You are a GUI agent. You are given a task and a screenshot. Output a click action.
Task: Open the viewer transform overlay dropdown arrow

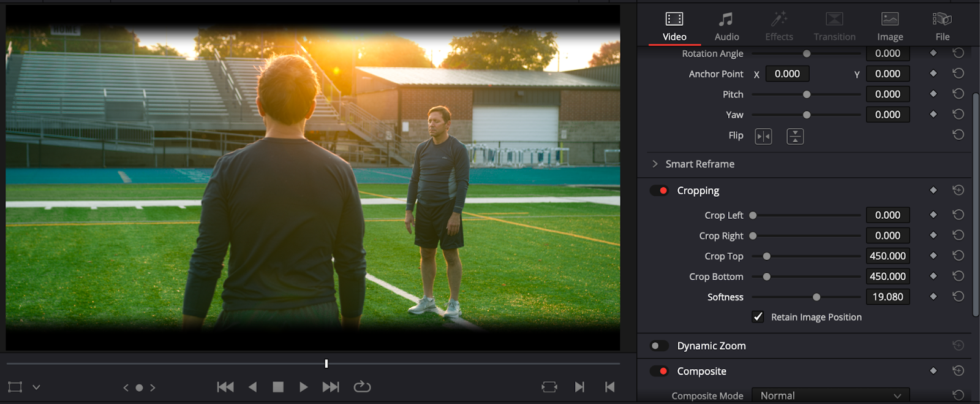(36, 387)
